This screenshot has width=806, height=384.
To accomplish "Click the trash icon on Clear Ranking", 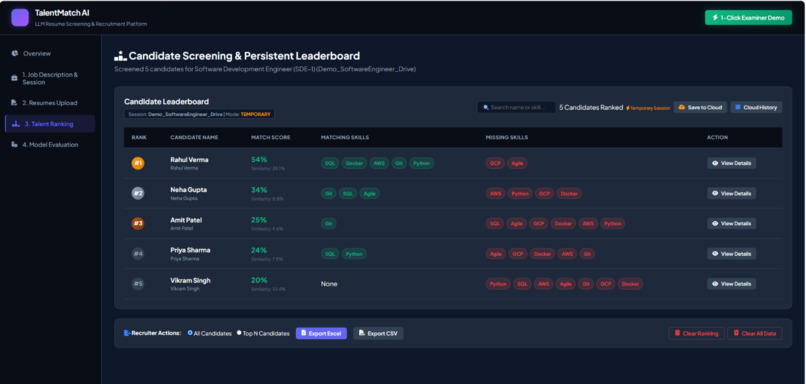I will click(677, 333).
